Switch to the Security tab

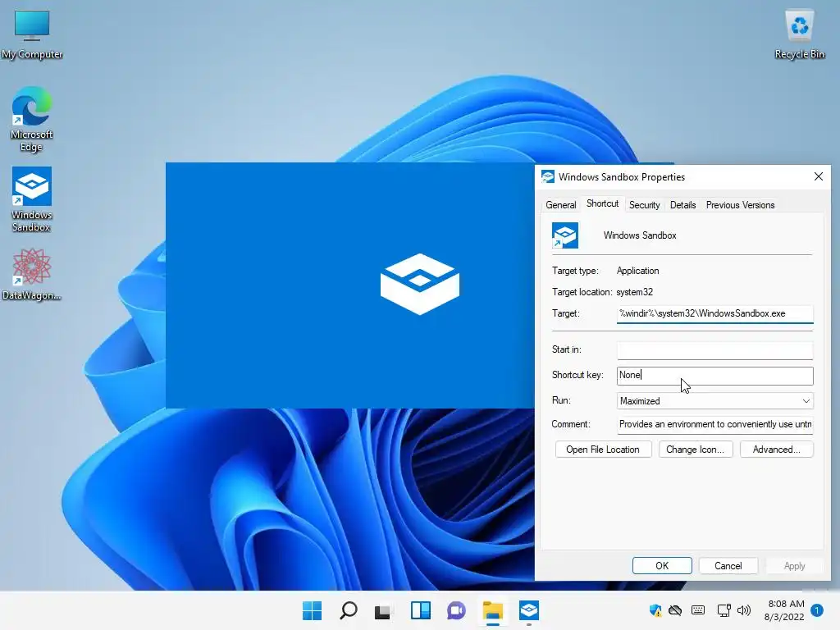(645, 205)
